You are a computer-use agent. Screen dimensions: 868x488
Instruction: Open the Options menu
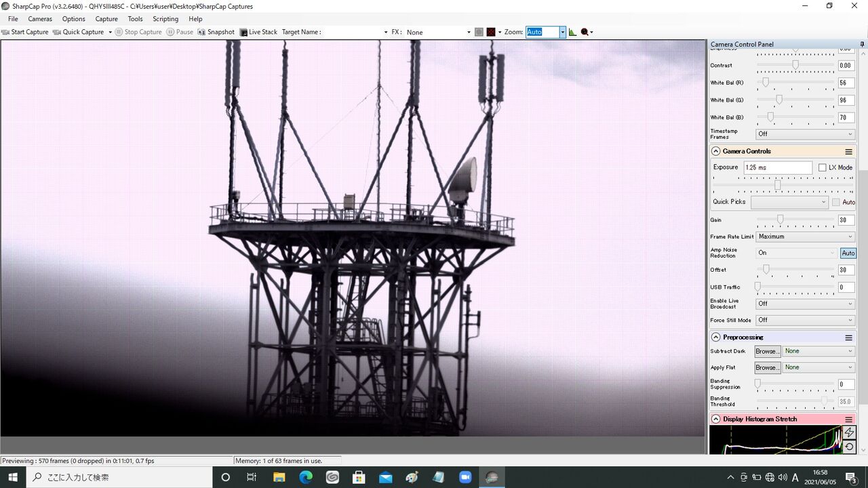[x=74, y=19]
